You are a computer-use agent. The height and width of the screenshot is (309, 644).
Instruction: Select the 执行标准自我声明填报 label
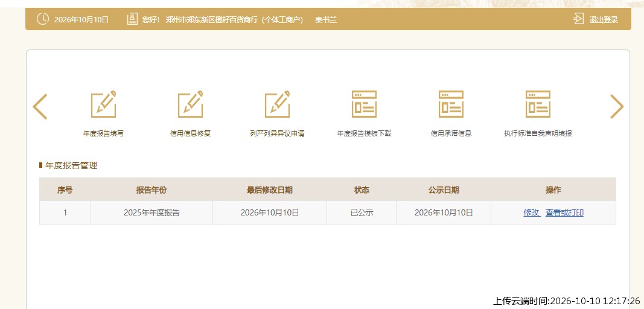click(538, 133)
